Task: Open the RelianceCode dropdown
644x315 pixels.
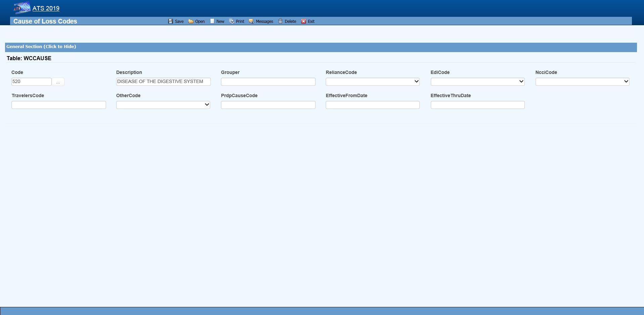Action: point(372,81)
